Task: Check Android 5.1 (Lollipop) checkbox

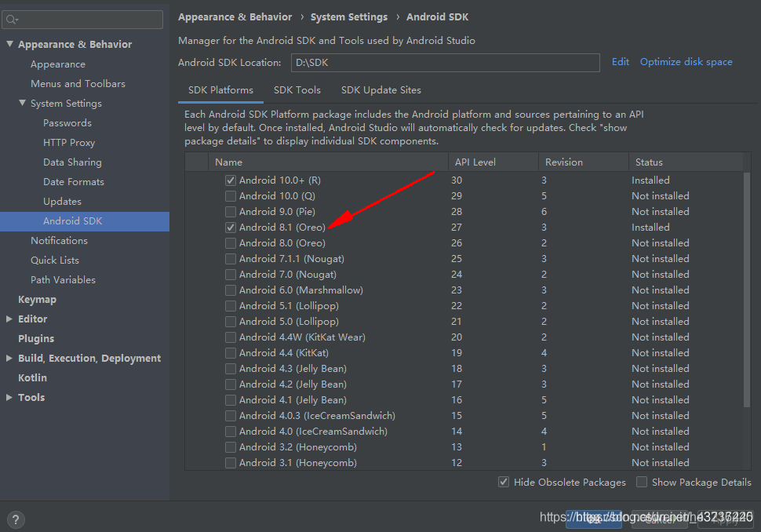Action: 231,306
